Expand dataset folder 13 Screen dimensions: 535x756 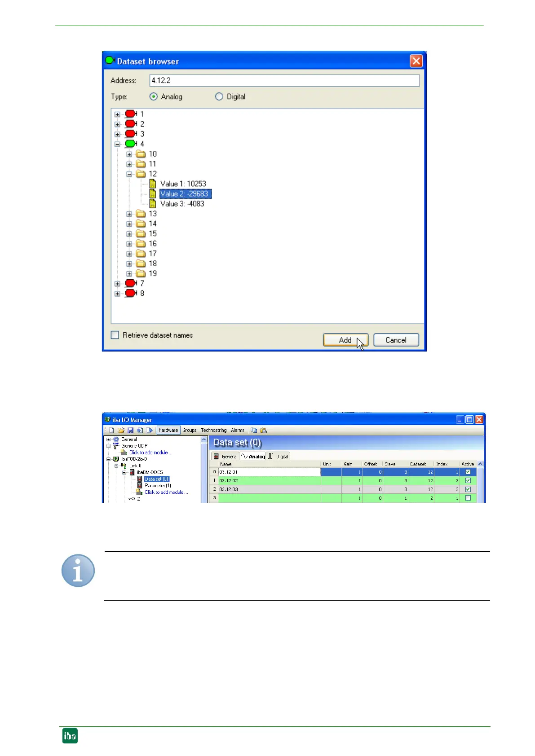[x=129, y=214]
